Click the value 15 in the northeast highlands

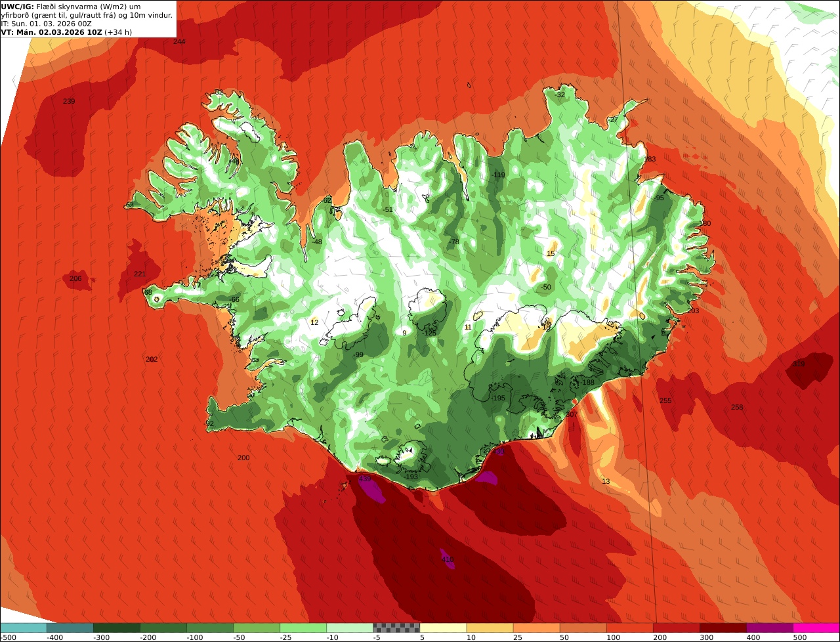tap(551, 253)
